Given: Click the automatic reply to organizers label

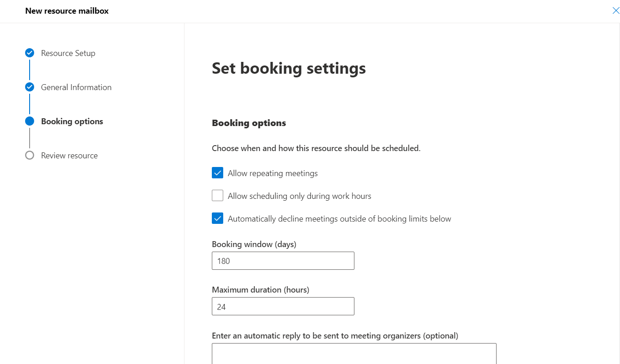Looking at the screenshot, I should (x=335, y=336).
